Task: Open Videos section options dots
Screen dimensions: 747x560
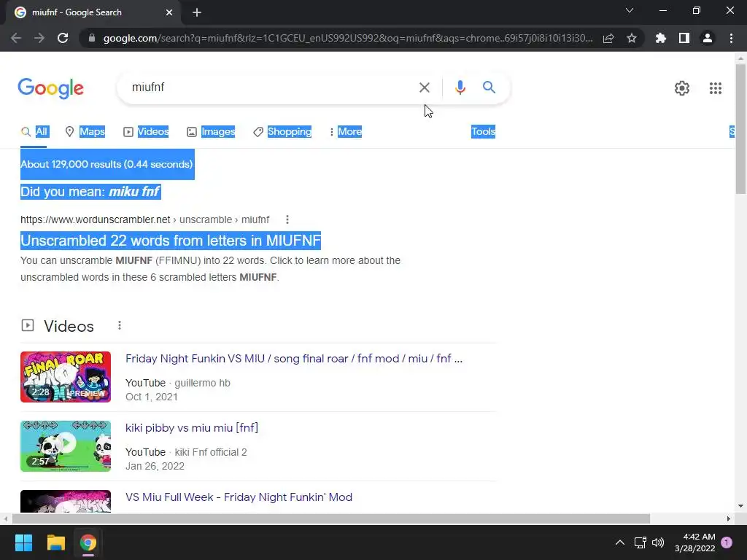Action: tap(120, 325)
